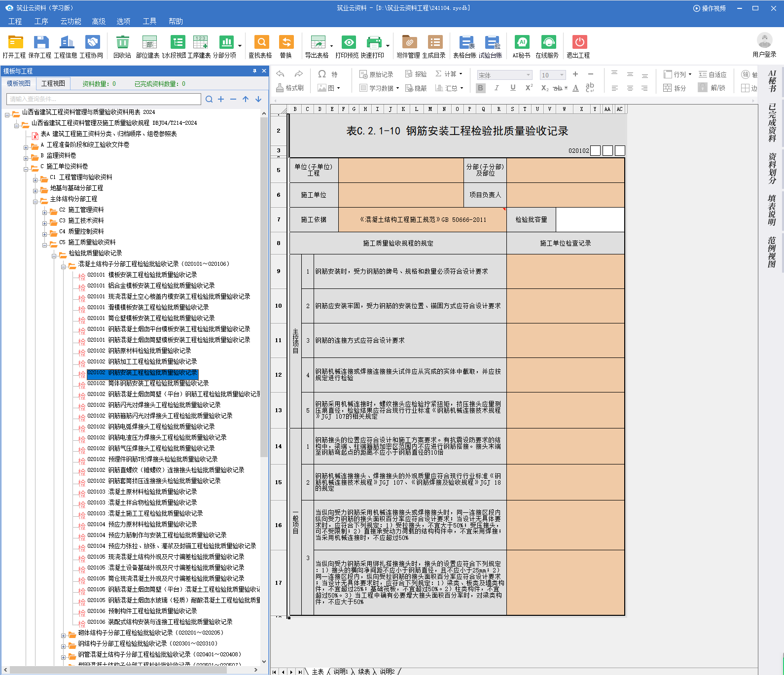Click 快速打印 printer icon
This screenshot has width=784, height=675.
click(x=373, y=46)
